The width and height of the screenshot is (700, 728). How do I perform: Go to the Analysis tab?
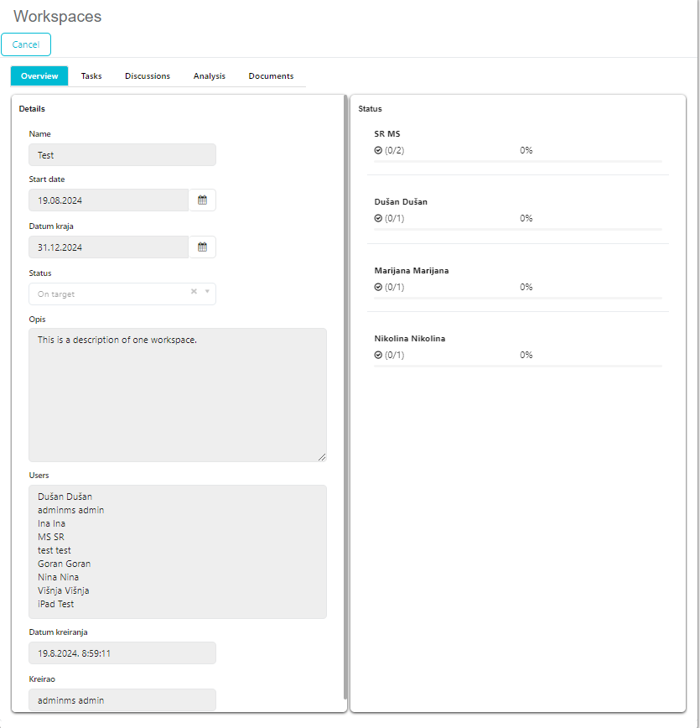click(210, 76)
